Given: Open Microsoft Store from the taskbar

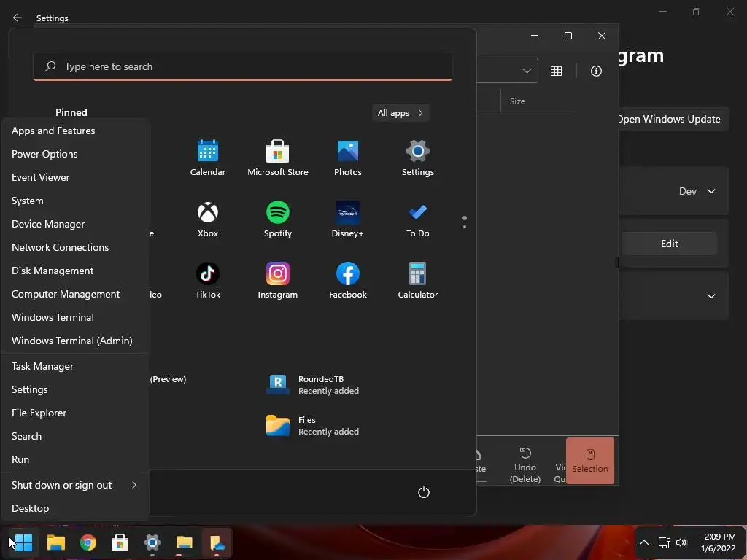Looking at the screenshot, I should pos(120,542).
